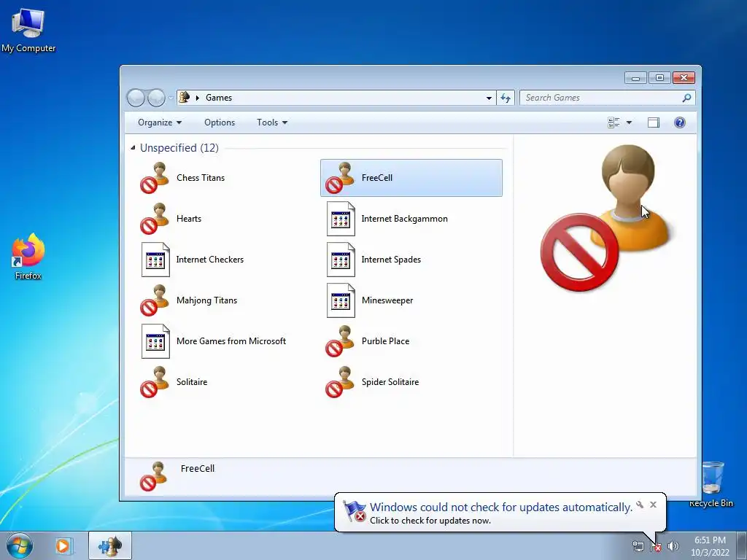Click the FreeCell icon in details pane
The height and width of the screenshot is (560, 747).
pyautogui.click(x=154, y=476)
